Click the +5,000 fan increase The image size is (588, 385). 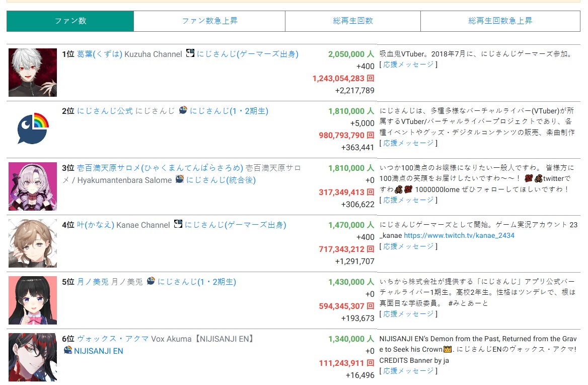pos(362,123)
